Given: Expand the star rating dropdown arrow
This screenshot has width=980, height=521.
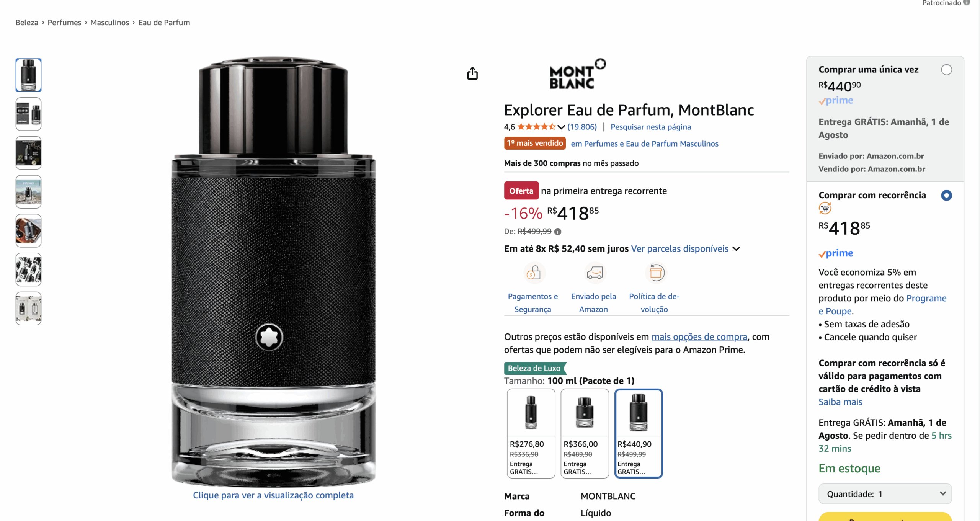Looking at the screenshot, I should pyautogui.click(x=561, y=127).
